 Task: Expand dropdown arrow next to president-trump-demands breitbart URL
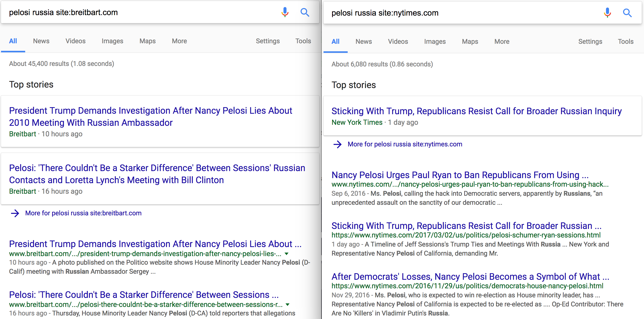[x=287, y=254]
